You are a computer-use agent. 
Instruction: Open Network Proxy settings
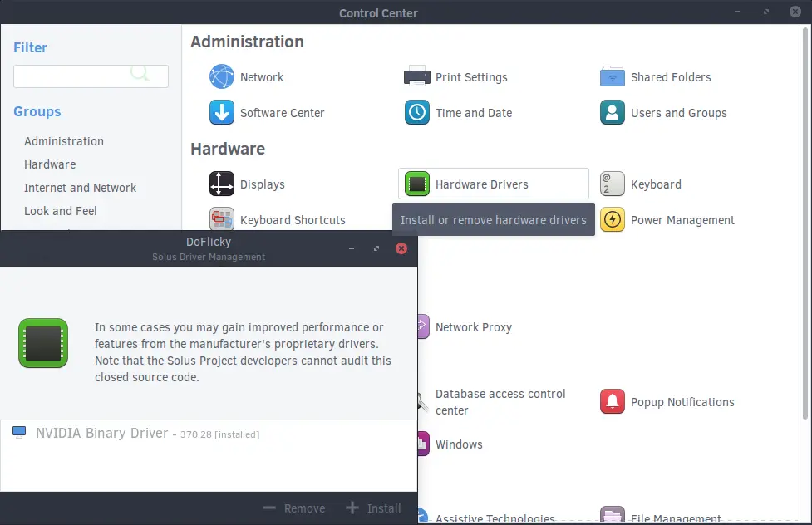pos(464,327)
